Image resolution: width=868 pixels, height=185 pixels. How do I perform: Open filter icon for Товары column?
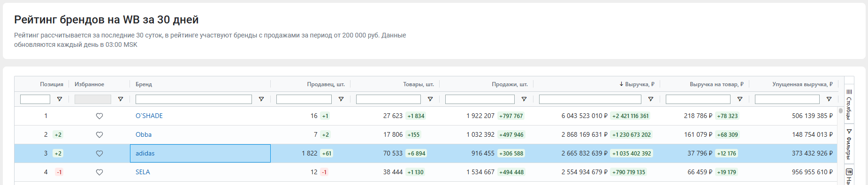[x=430, y=99]
